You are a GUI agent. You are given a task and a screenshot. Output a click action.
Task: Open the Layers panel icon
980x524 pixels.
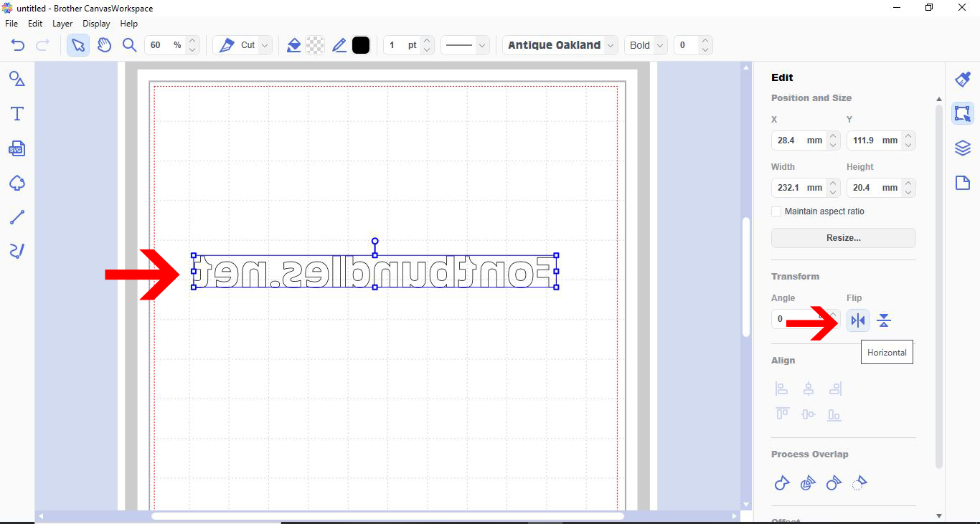click(963, 148)
